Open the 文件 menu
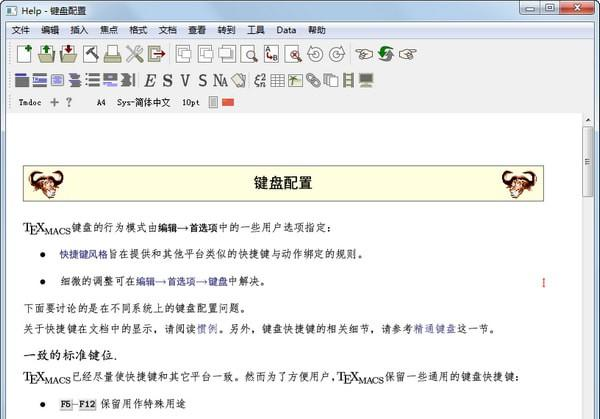 click(21, 30)
